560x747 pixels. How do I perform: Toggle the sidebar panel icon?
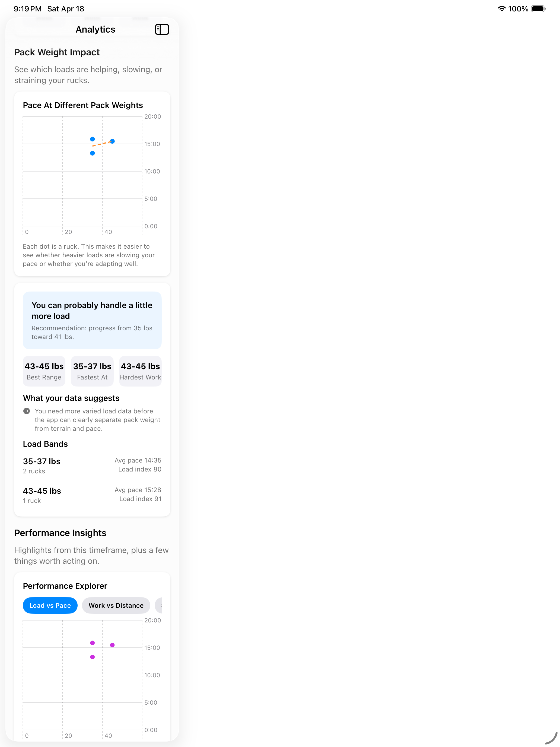click(x=162, y=29)
